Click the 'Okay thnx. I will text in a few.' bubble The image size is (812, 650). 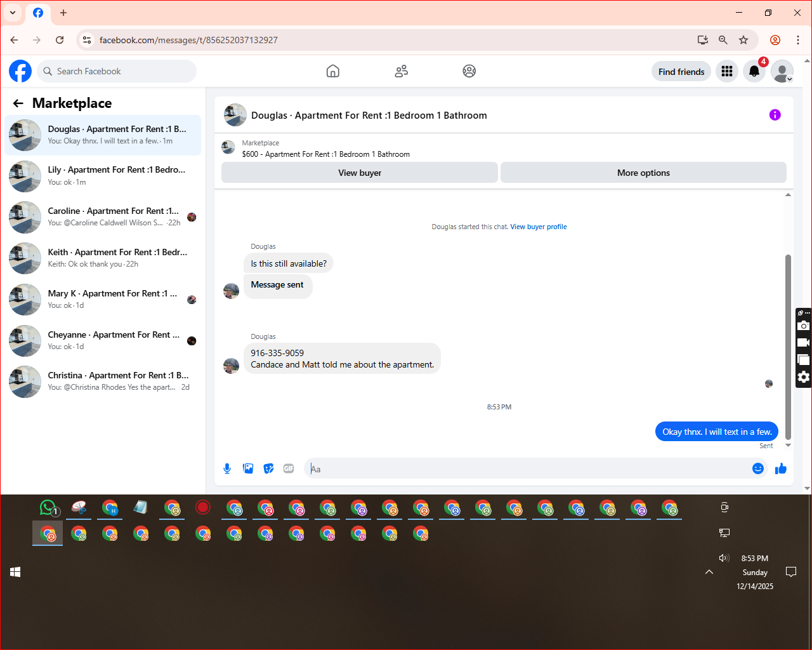pyautogui.click(x=717, y=432)
